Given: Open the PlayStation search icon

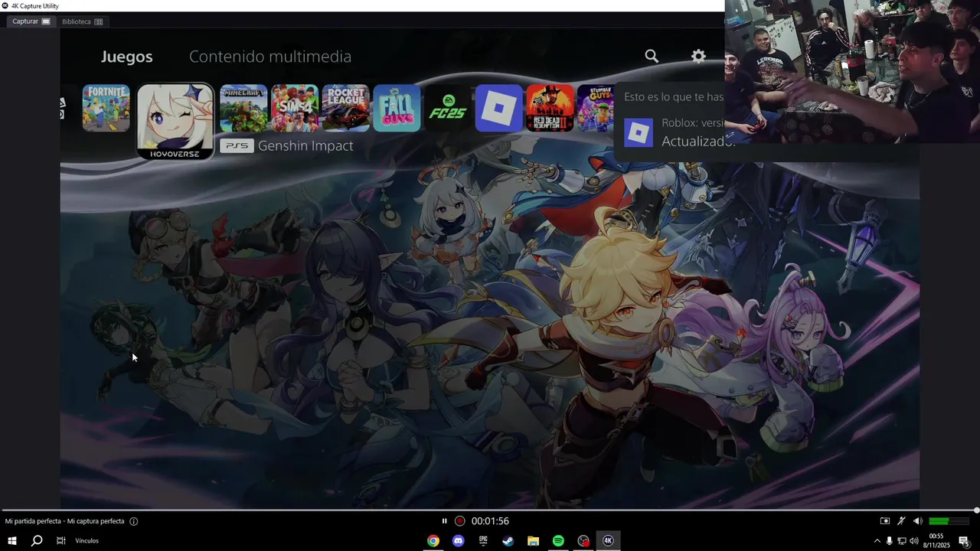Looking at the screenshot, I should pos(652,56).
